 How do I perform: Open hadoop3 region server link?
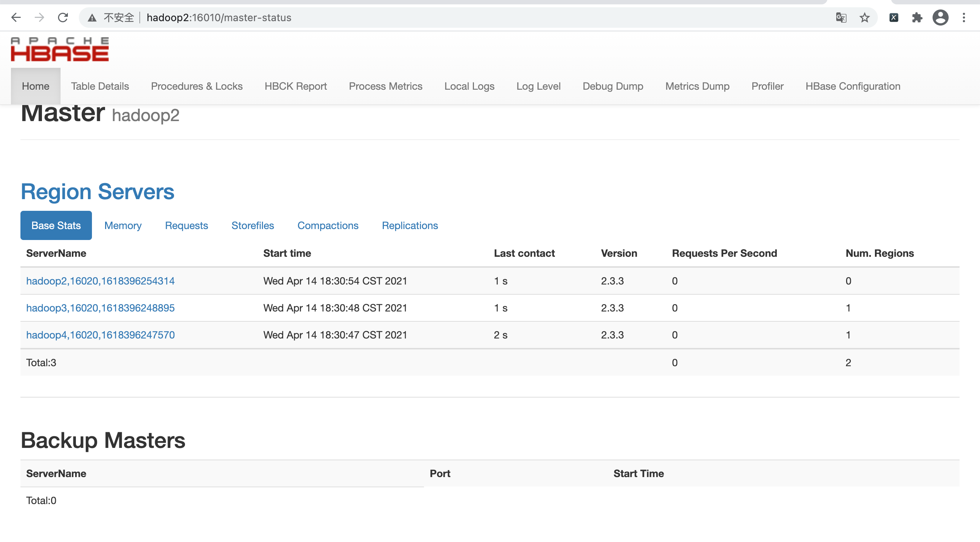pyautogui.click(x=100, y=308)
